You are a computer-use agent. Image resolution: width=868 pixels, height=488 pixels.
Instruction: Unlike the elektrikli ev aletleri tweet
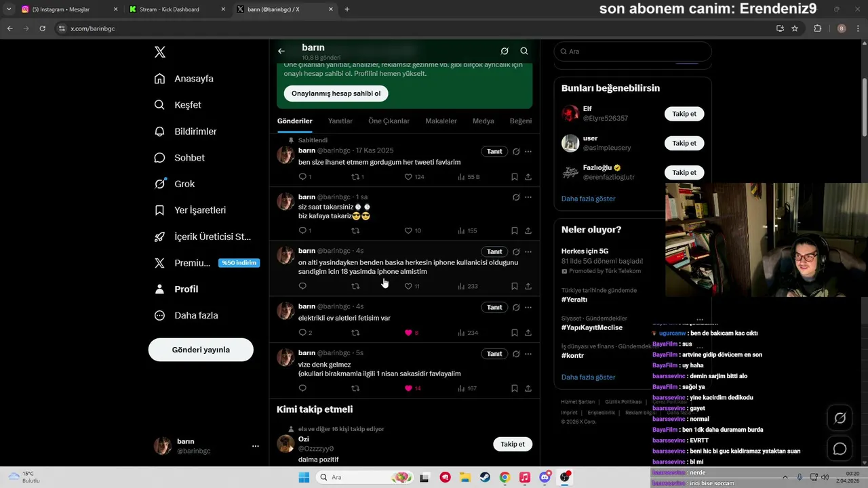point(412,333)
